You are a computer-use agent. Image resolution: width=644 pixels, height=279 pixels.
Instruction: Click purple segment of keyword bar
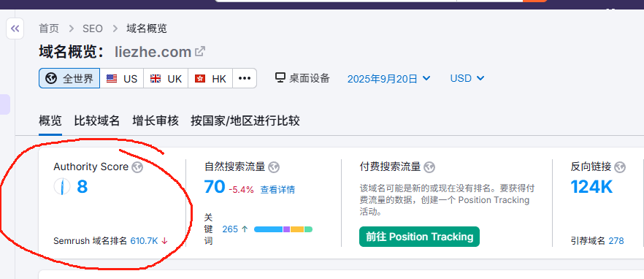tap(287, 229)
